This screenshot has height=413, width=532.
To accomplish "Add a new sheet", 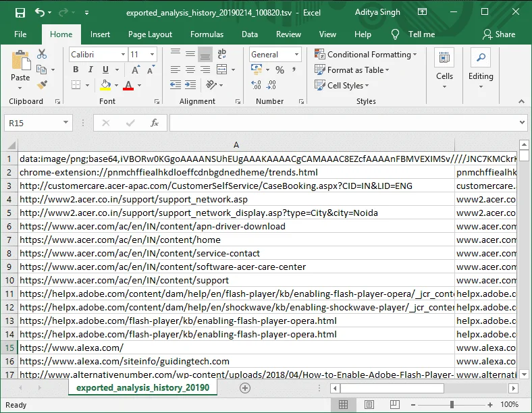I will [245, 388].
